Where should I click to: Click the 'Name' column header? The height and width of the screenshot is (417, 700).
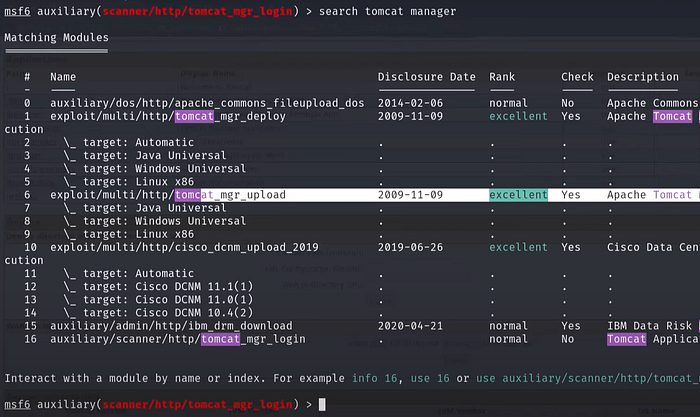63,77
